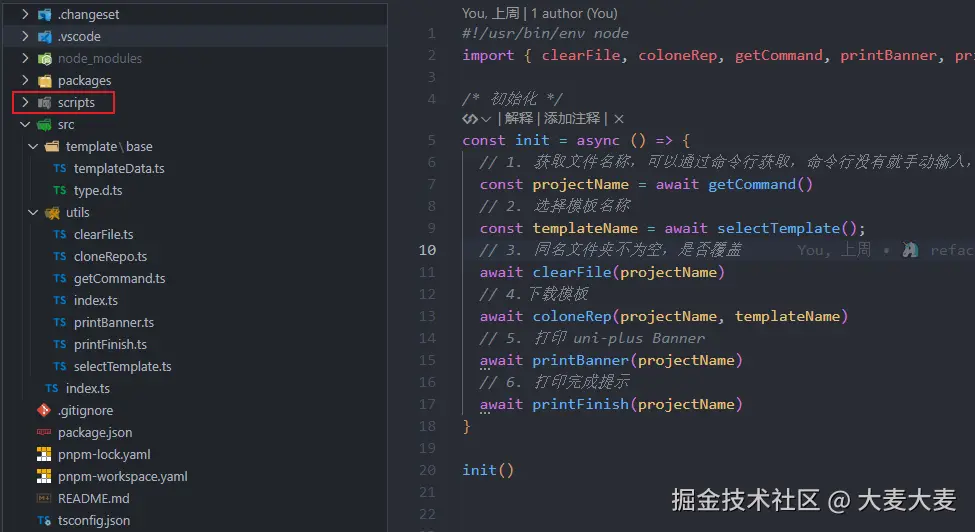Click the packages folder icon
The height and width of the screenshot is (532, 975).
coord(45,81)
